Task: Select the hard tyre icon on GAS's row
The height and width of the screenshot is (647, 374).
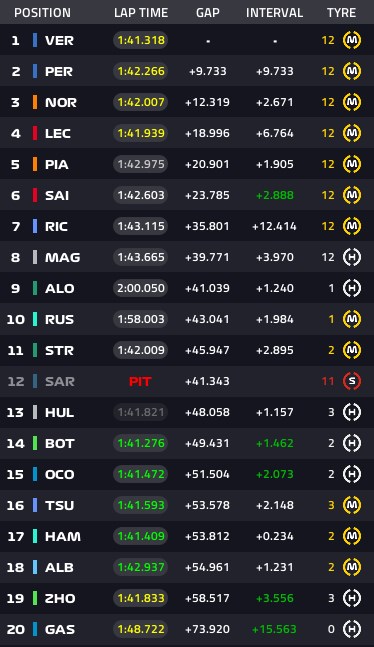Action: [x=352, y=629]
